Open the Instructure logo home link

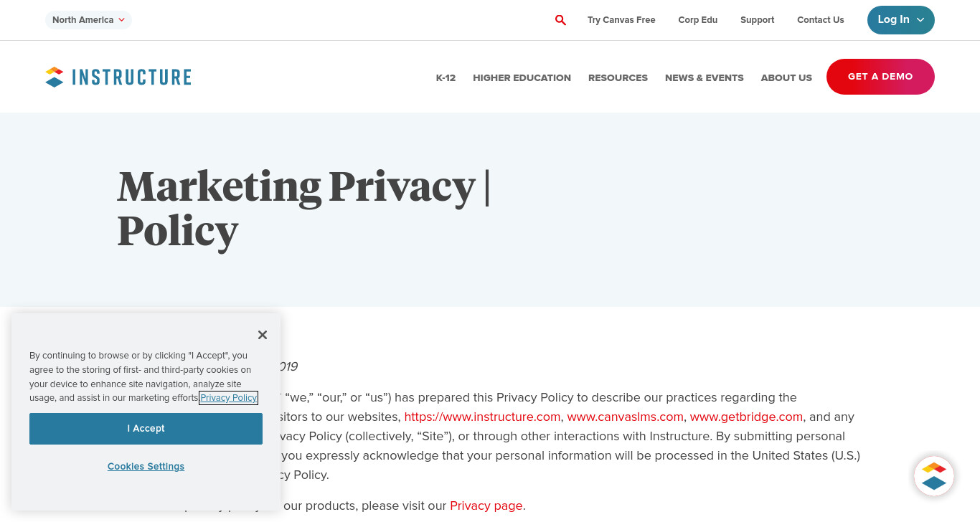(x=118, y=77)
